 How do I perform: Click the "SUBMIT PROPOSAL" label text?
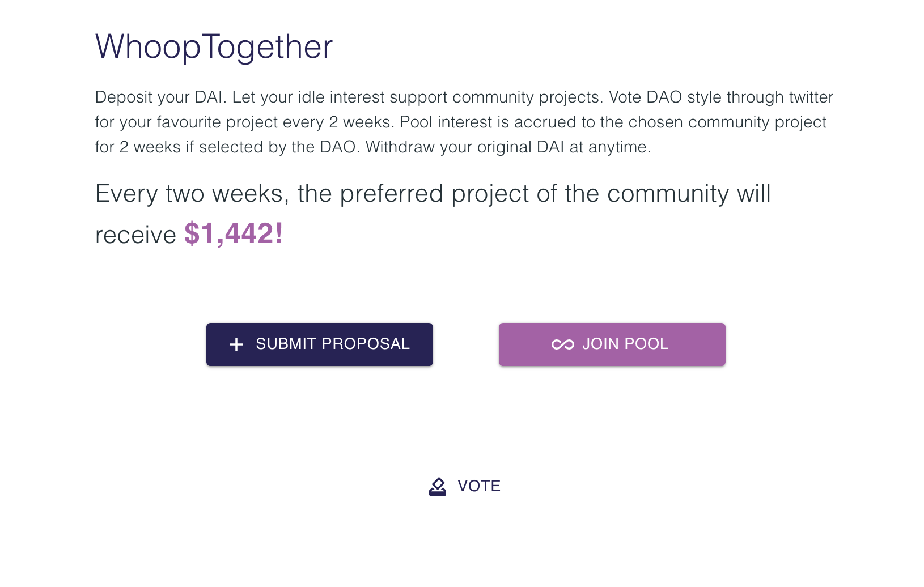click(x=333, y=344)
